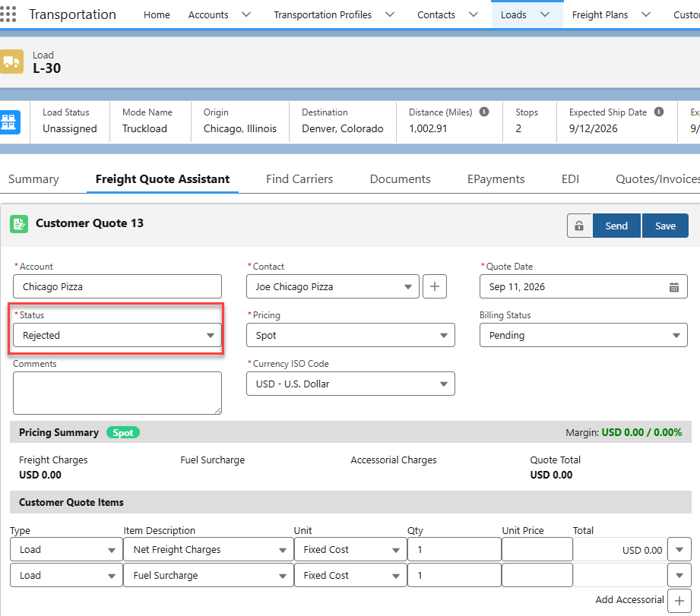Click the green Customer Quote icon
The height and width of the screenshot is (616, 700).
pyautogui.click(x=19, y=224)
